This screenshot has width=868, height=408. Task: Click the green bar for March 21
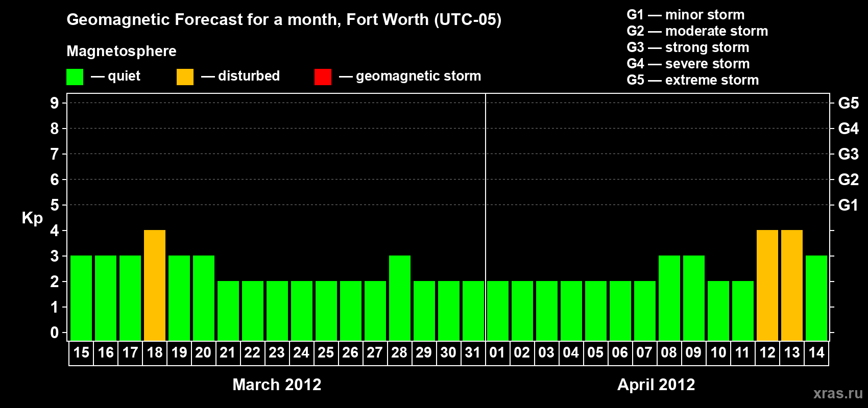click(x=228, y=311)
